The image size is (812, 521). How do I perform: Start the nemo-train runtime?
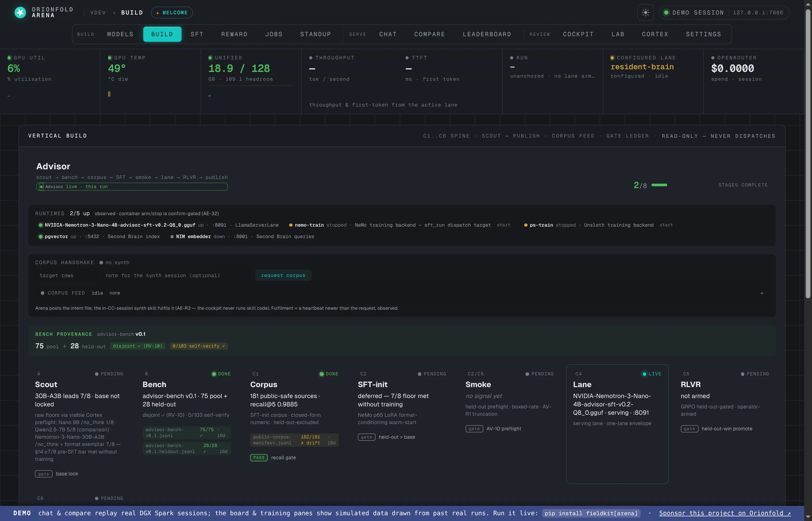coord(504,225)
